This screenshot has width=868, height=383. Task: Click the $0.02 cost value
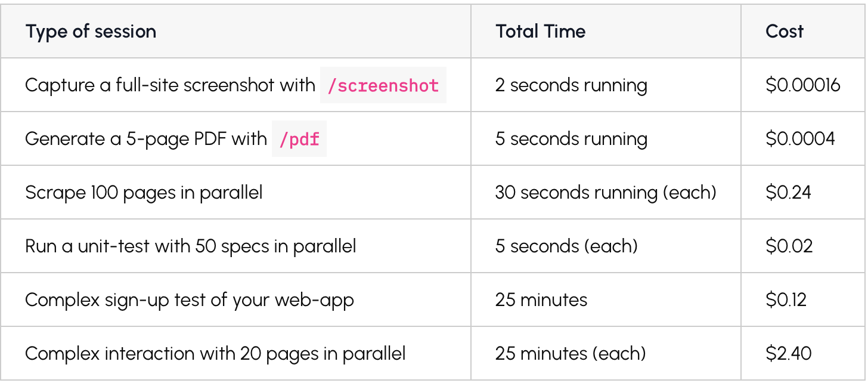pyautogui.click(x=789, y=246)
